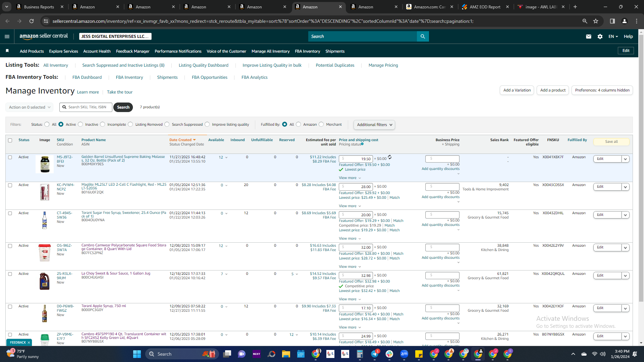Open a new browser tab
644x362 pixels.
pos(575,7)
